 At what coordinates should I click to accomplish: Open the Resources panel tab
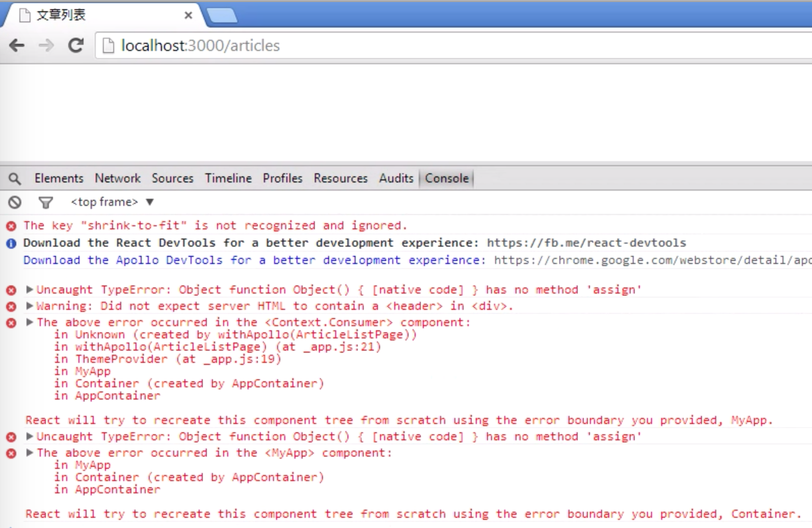click(x=341, y=178)
